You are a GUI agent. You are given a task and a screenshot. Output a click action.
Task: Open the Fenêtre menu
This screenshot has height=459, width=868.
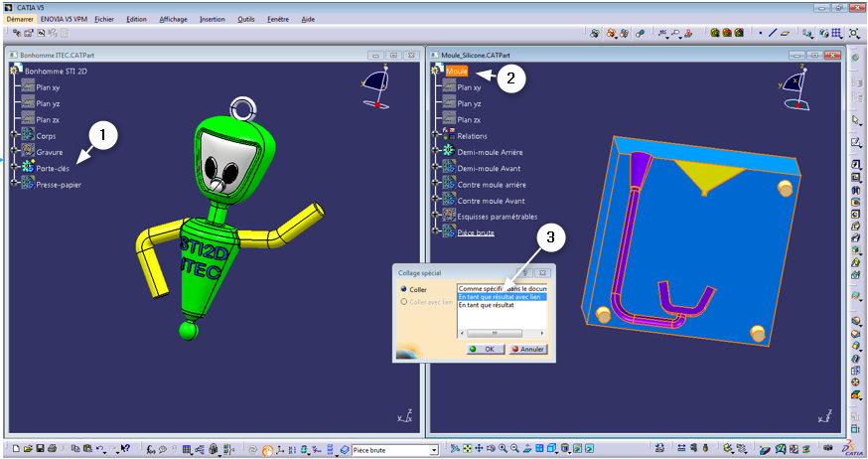point(278,19)
